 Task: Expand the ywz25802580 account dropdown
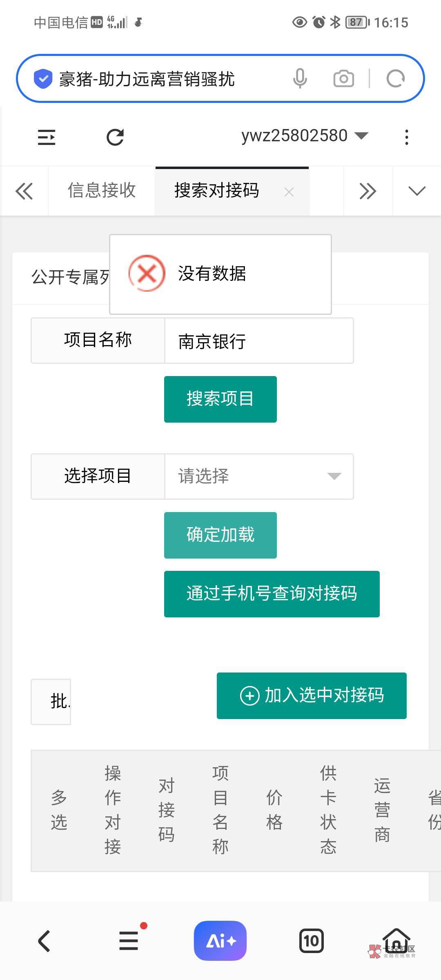click(x=305, y=136)
